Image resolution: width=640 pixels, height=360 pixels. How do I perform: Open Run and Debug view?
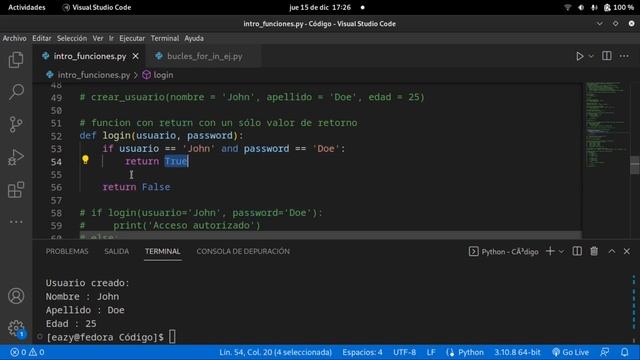coord(16,157)
